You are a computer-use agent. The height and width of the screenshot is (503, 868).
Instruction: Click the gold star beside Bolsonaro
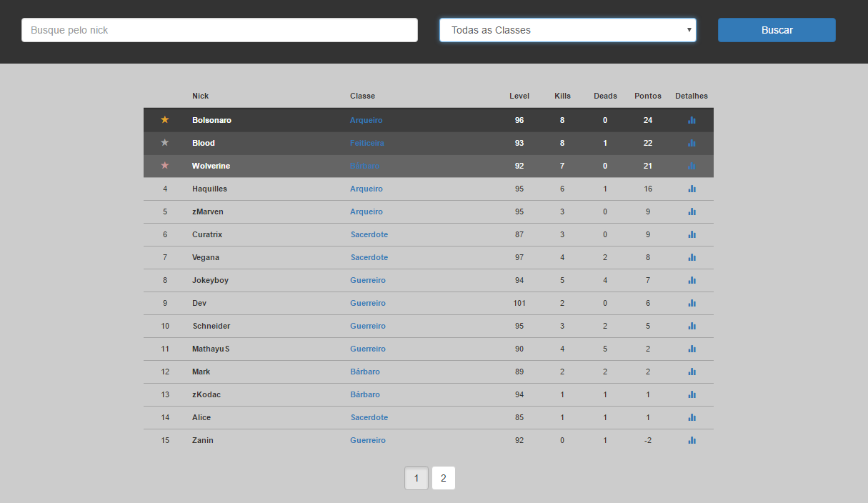tap(165, 119)
